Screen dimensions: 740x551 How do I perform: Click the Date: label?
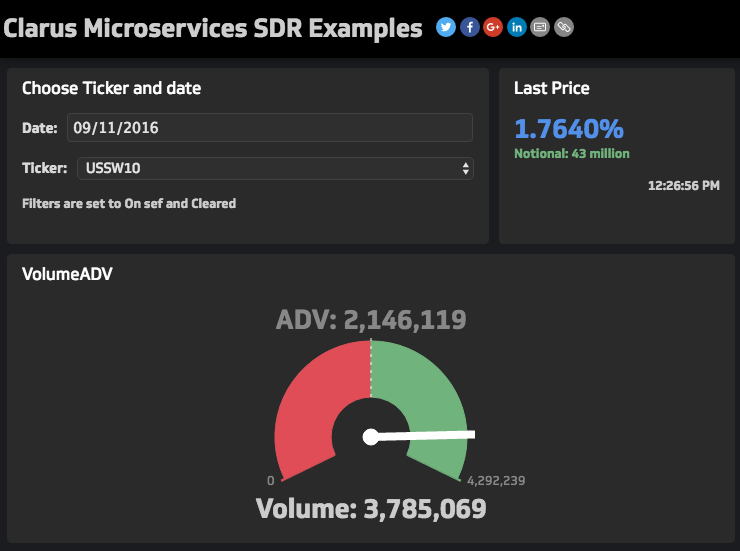click(x=40, y=128)
